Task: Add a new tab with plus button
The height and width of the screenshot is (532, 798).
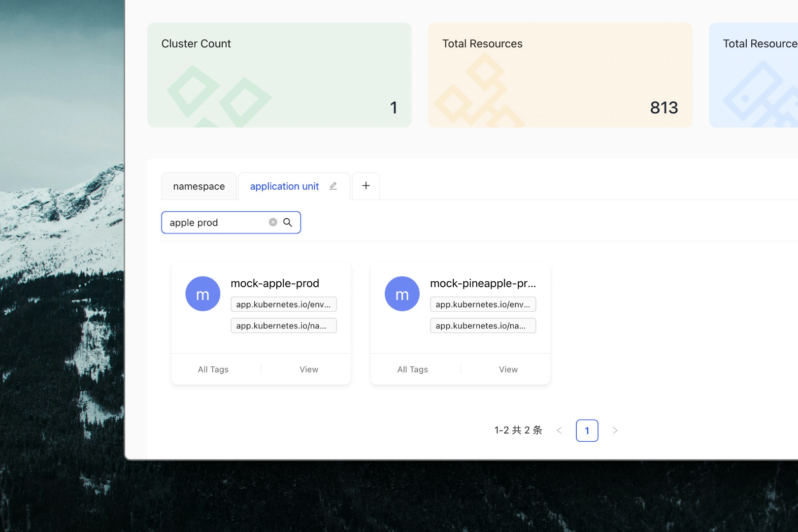Action: (366, 186)
